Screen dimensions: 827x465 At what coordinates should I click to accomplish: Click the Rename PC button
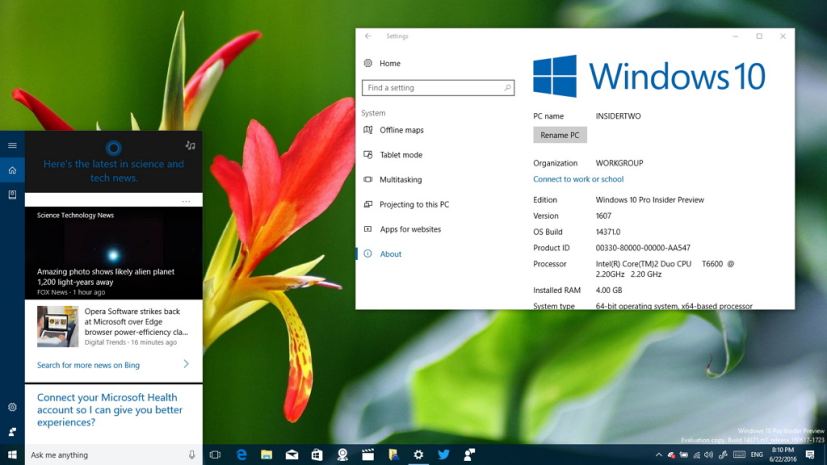[x=560, y=135]
